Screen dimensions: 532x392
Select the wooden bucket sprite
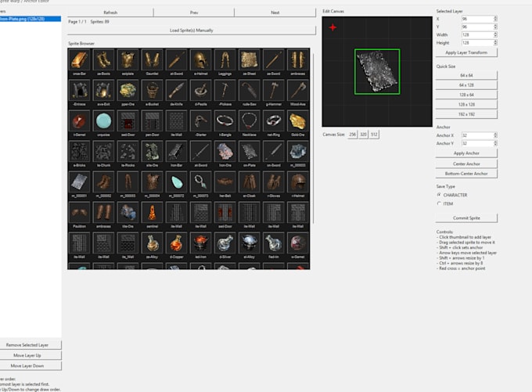pos(152,90)
